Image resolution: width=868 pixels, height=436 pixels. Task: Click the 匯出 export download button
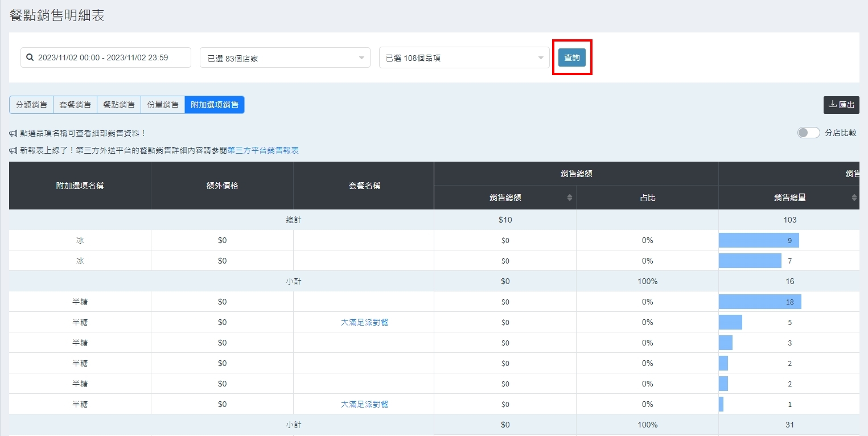841,105
